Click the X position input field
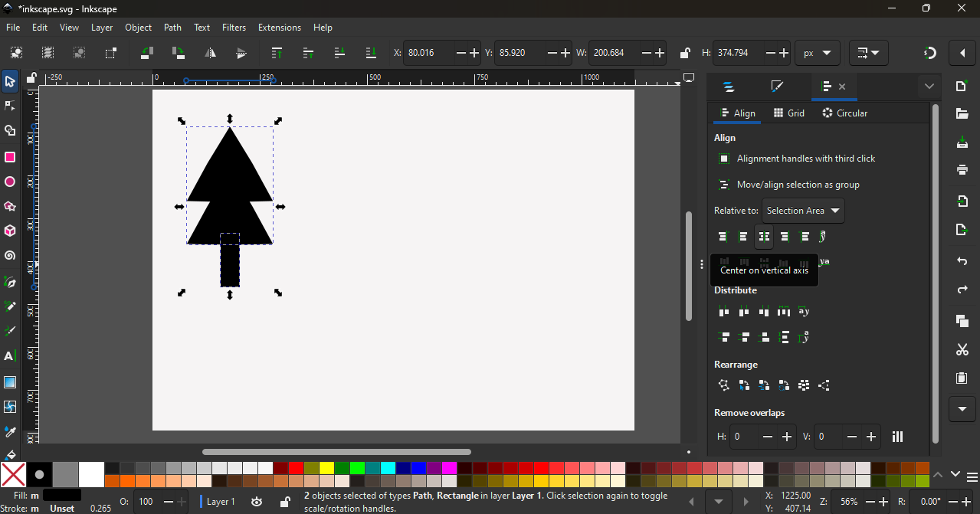The image size is (980, 514). pyautogui.click(x=429, y=53)
